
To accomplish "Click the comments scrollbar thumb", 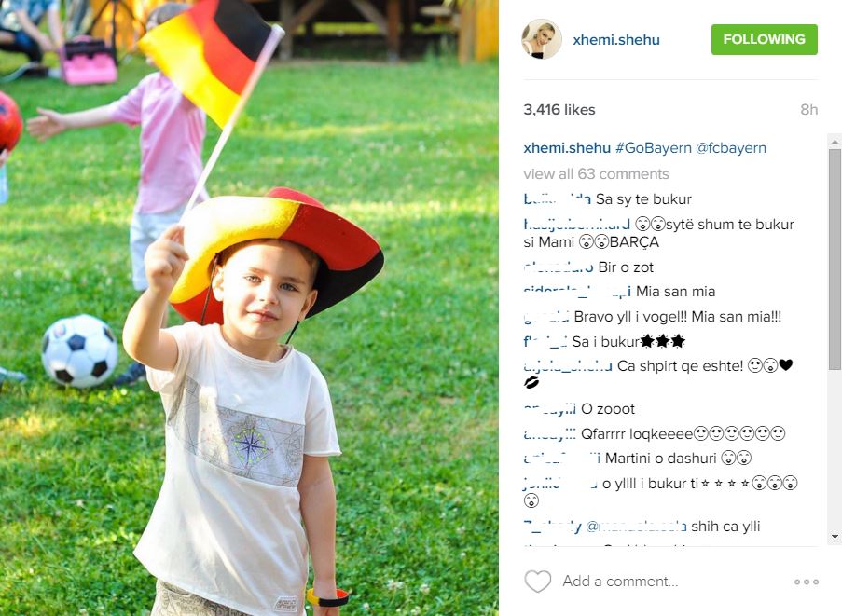I will point(835,259).
